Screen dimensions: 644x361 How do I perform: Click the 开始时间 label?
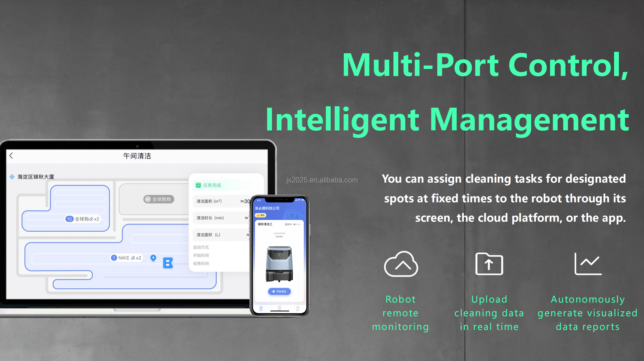201,256
